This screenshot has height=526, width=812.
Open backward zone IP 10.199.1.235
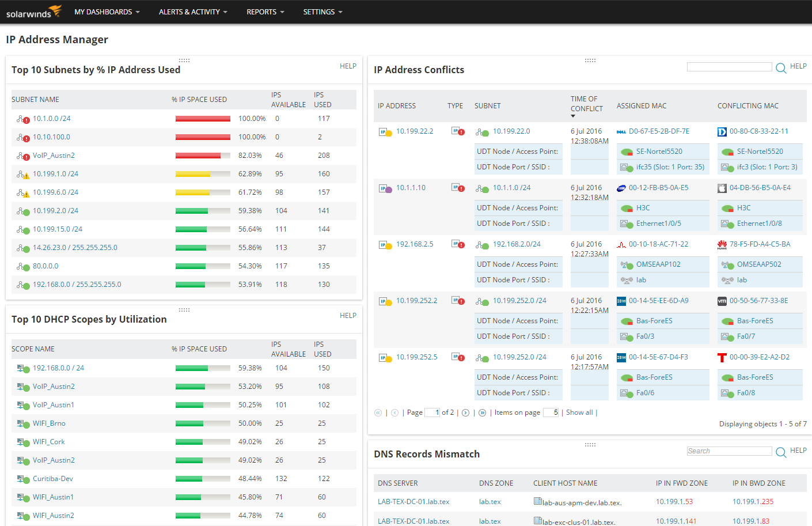click(x=753, y=502)
